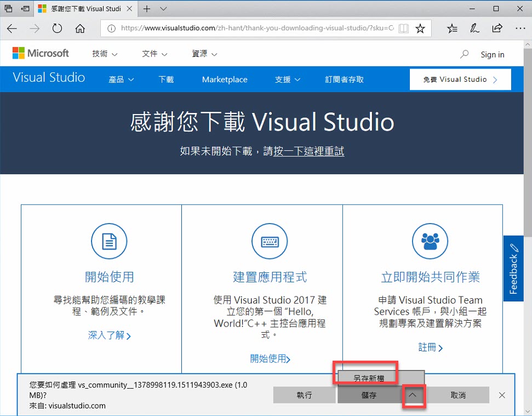532x416 pixels.
Task: Open the Feedback side tab
Action: [513, 269]
